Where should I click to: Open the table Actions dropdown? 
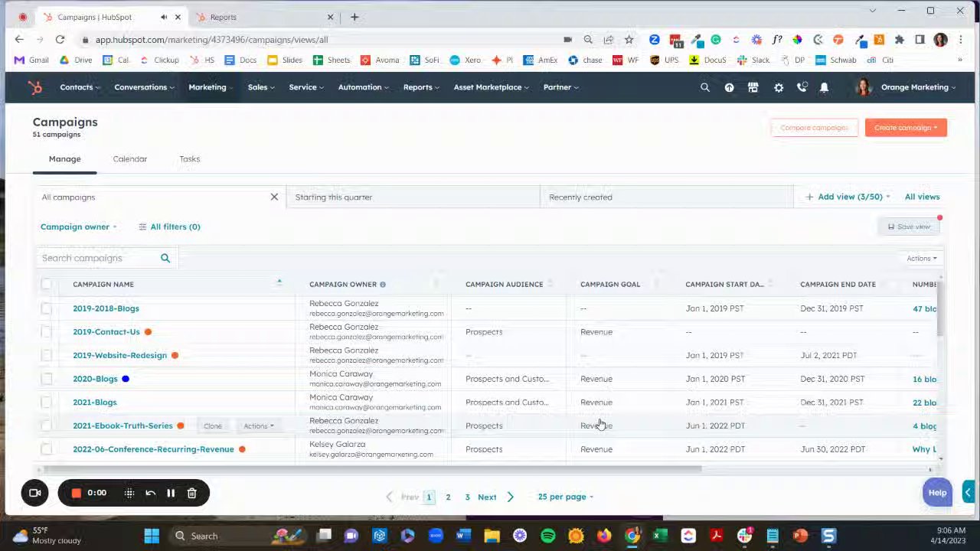click(922, 259)
